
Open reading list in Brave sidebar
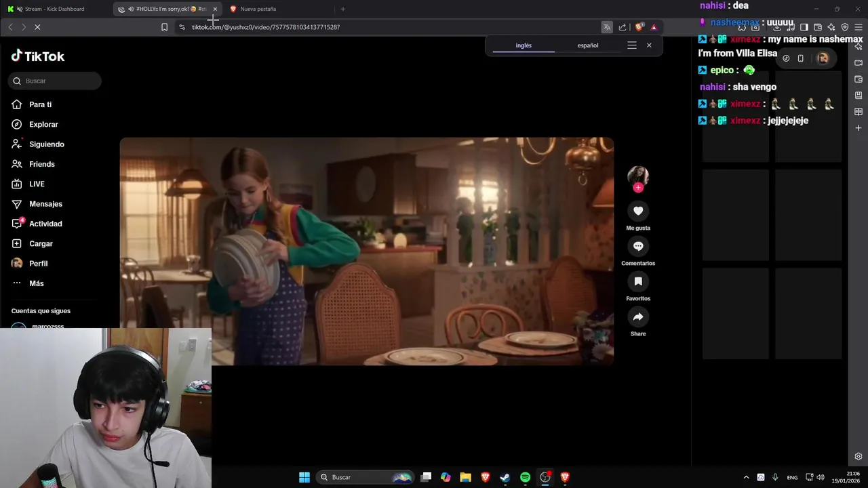[x=859, y=112]
